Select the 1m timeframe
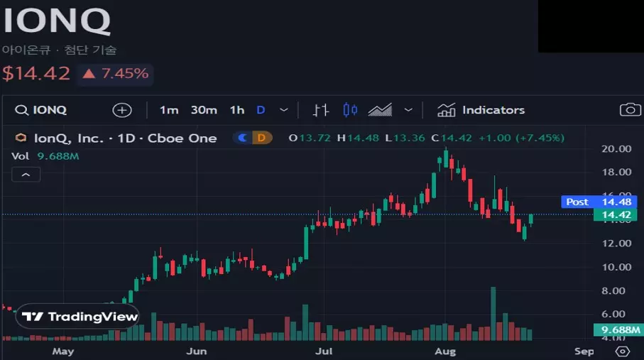Viewport: 644px width, 360px height. [169, 110]
